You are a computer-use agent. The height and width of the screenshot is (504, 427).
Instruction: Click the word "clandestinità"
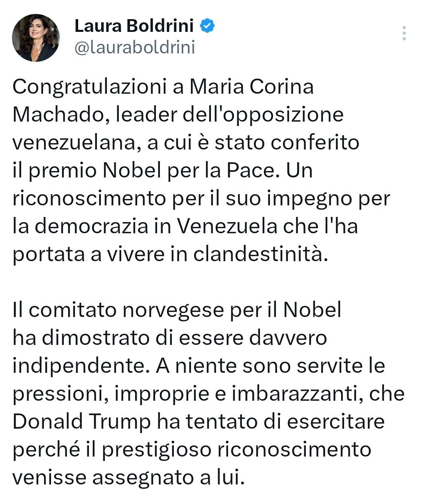coord(260,254)
